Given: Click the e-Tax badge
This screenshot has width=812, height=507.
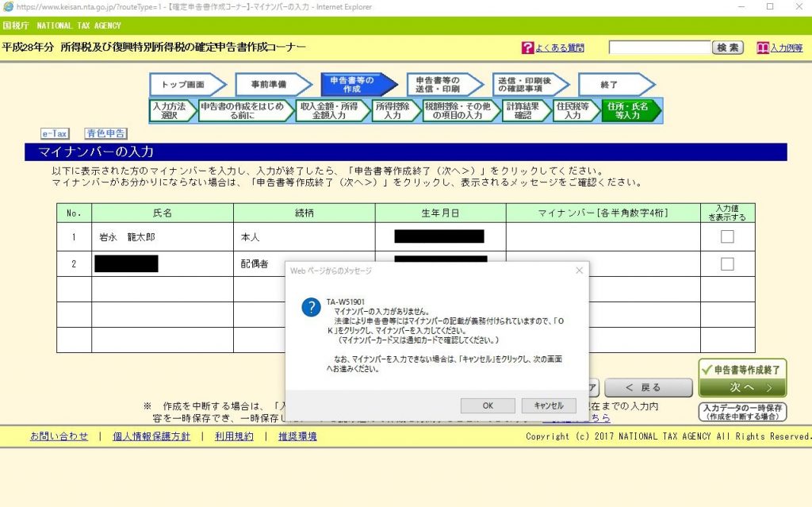Looking at the screenshot, I should pos(56,134).
